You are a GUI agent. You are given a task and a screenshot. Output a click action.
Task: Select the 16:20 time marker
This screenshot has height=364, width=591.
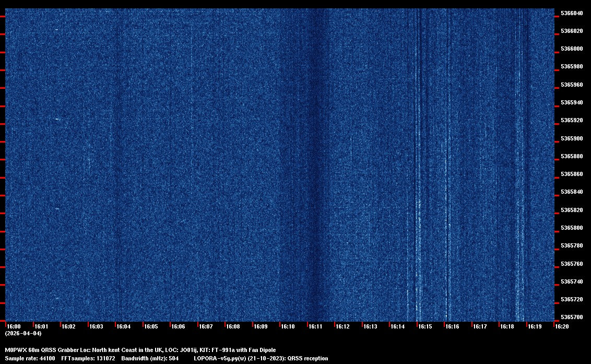tap(562, 326)
